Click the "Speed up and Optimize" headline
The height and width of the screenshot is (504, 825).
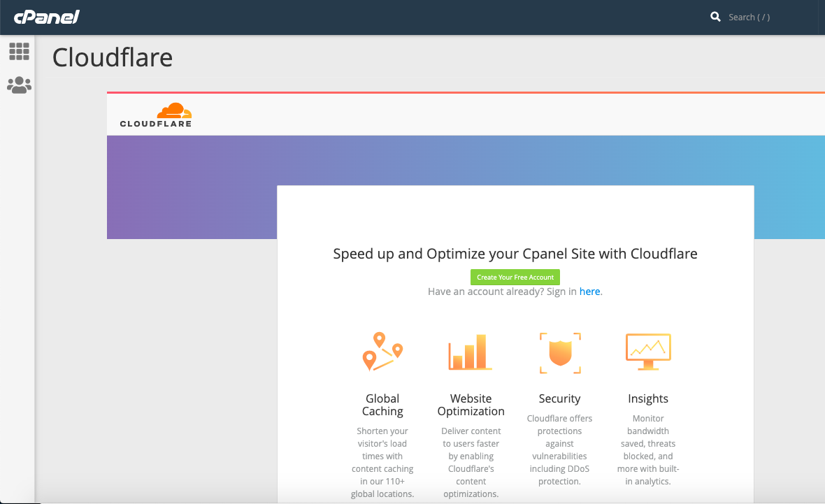(x=515, y=254)
